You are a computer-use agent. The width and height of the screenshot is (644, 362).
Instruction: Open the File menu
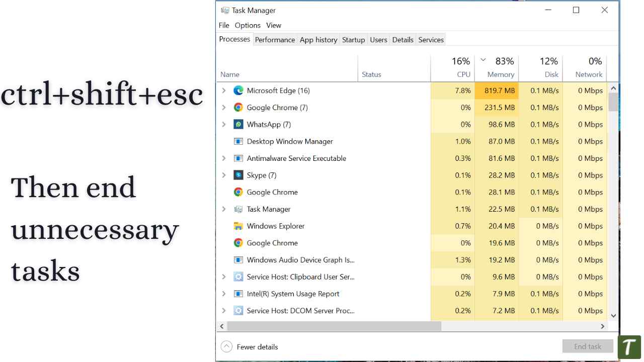pyautogui.click(x=224, y=25)
